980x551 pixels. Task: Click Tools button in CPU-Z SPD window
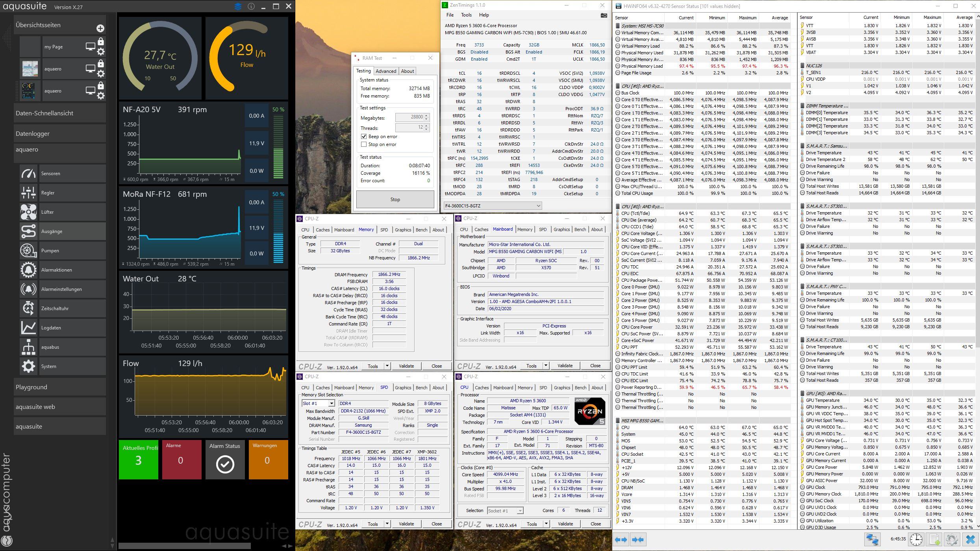(373, 524)
